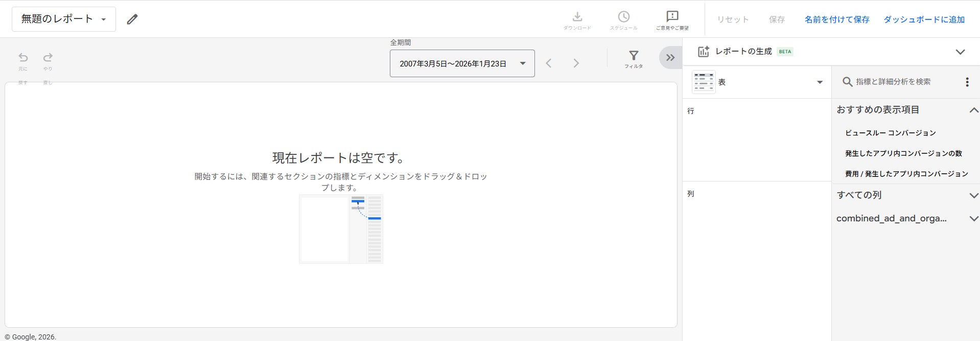Expand the すべての列 section

[974, 195]
